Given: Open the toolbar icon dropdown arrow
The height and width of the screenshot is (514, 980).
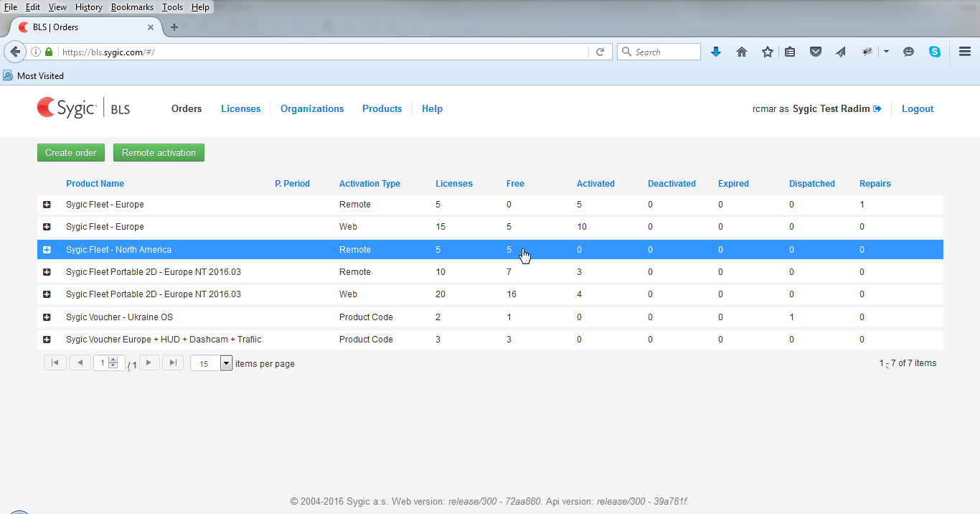Looking at the screenshot, I should click(x=886, y=52).
